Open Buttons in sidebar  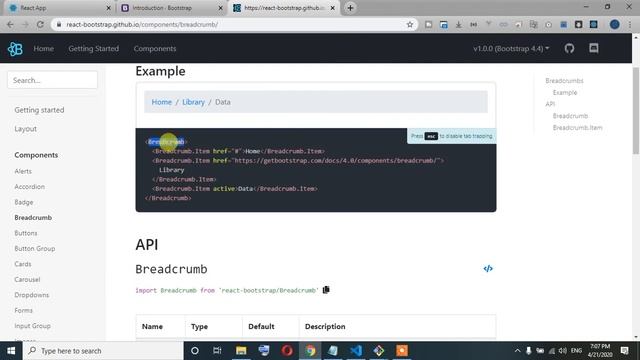click(26, 233)
